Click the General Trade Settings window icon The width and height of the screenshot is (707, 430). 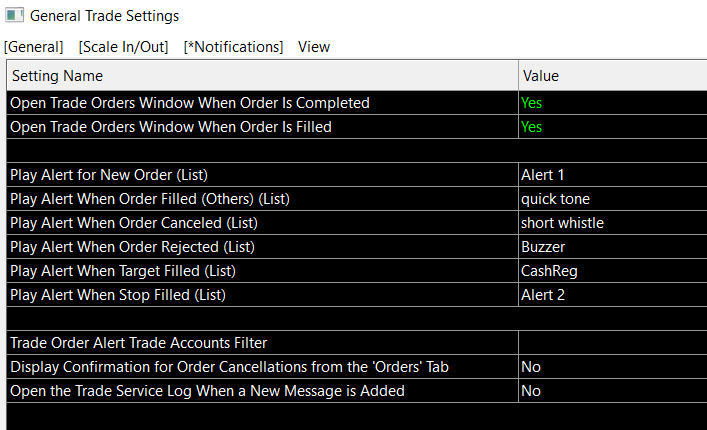coord(13,16)
